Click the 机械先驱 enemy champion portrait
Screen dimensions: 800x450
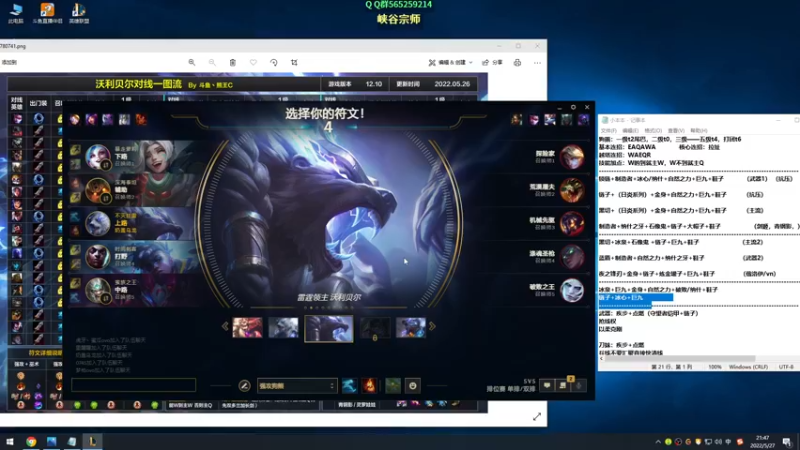(572, 223)
